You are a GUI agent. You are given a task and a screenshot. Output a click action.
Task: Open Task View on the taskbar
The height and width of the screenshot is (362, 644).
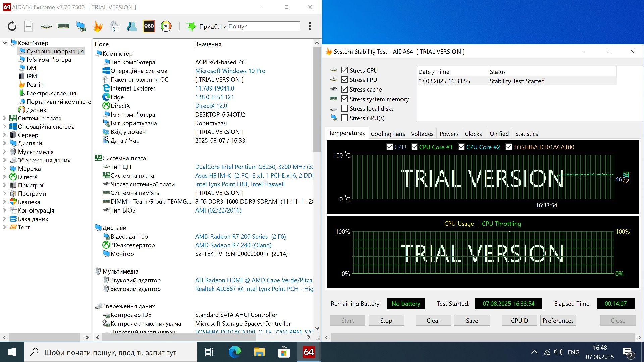[209, 352]
